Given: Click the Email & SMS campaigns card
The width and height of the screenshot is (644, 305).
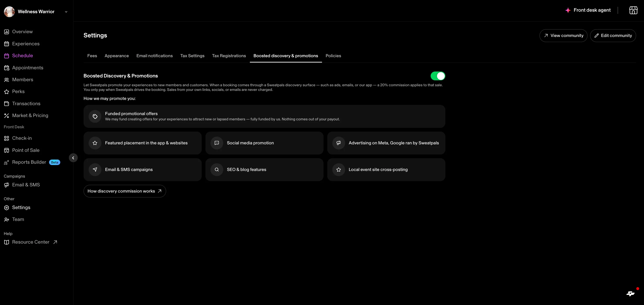Looking at the screenshot, I should (x=143, y=170).
